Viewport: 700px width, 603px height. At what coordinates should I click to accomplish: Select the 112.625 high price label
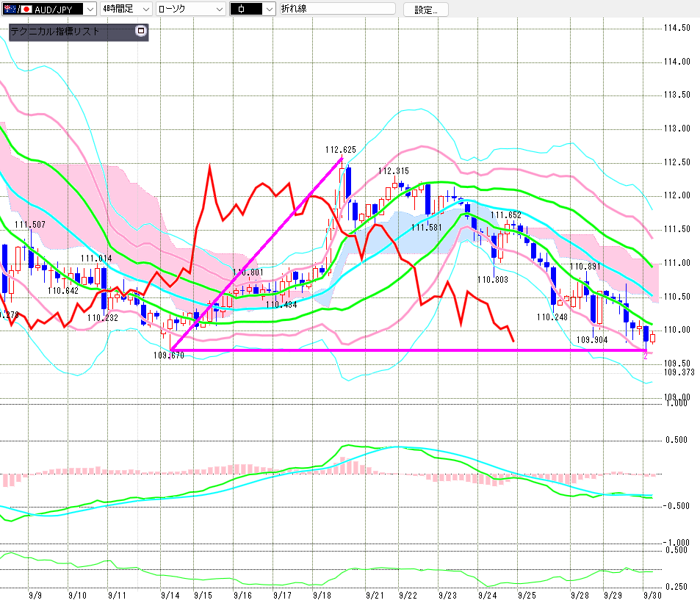(x=341, y=150)
